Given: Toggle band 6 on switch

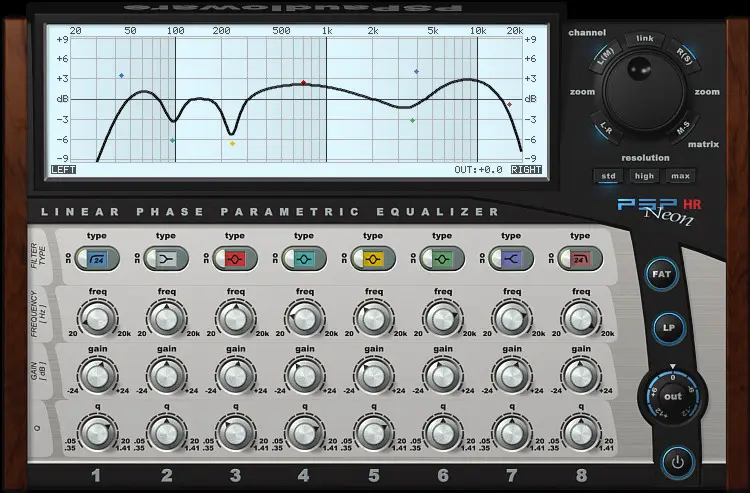Looking at the screenshot, I should (426, 259).
